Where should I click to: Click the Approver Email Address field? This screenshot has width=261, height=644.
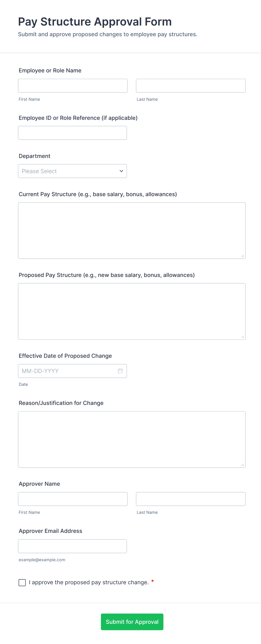tap(72, 546)
